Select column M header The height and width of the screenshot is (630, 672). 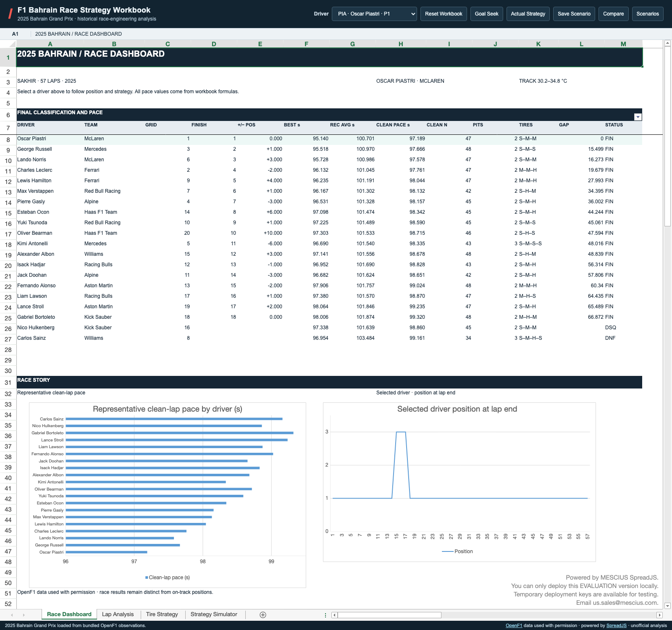pyautogui.click(x=623, y=44)
